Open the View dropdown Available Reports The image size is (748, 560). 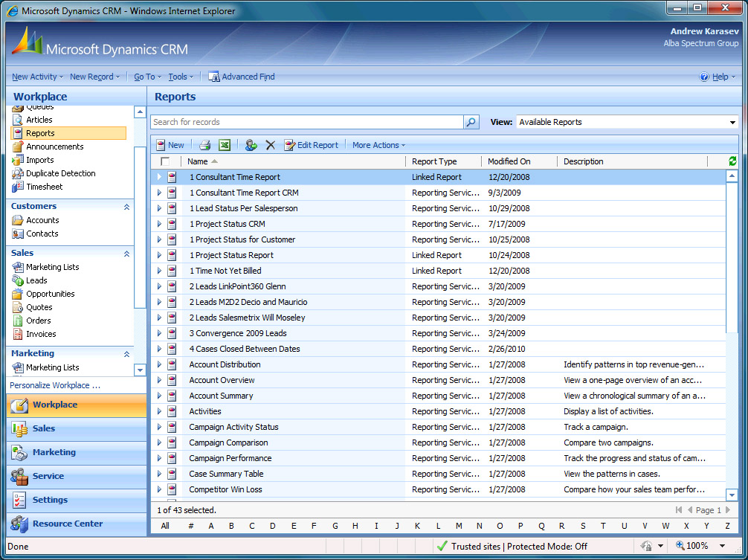pos(627,122)
